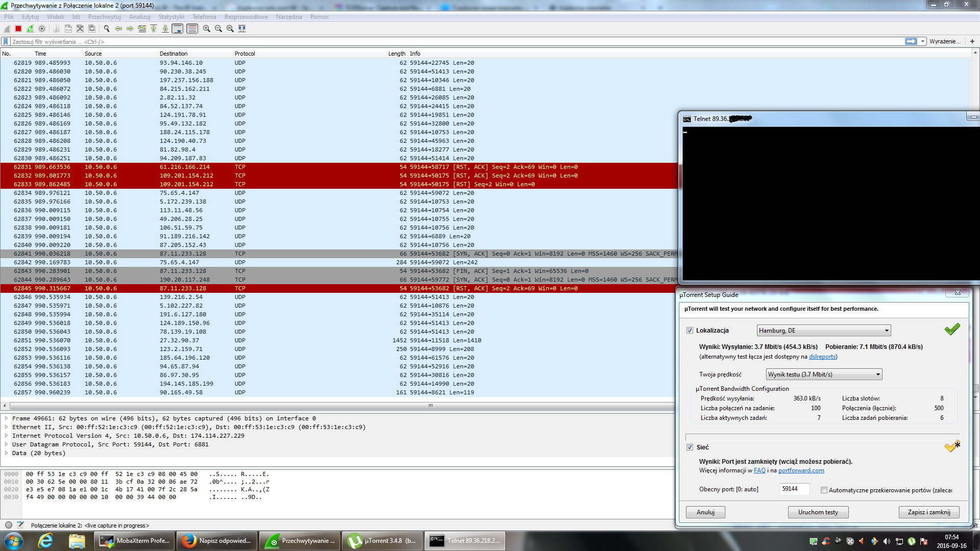Viewport: 980px width, 551px height.
Task: Open the Windows Start menu
Action: (x=14, y=541)
